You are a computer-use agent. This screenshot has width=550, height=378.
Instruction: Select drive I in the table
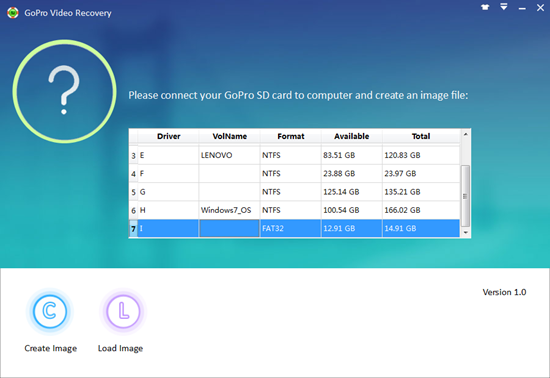click(168, 228)
